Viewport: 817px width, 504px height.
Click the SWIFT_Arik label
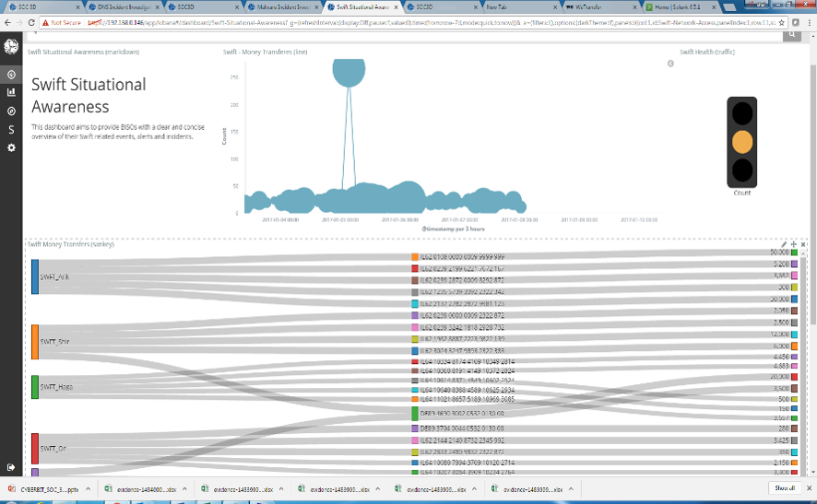coord(54,277)
